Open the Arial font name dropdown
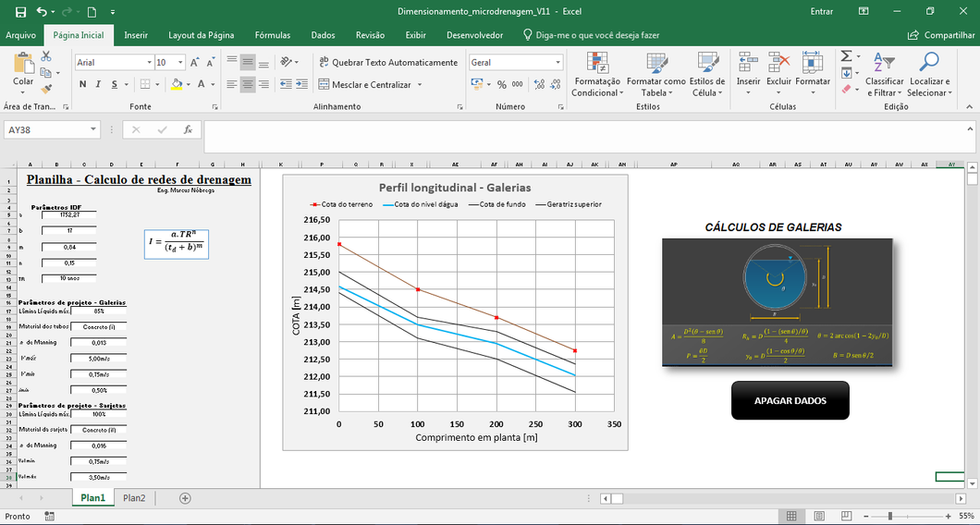This screenshot has width=980, height=525. point(149,62)
